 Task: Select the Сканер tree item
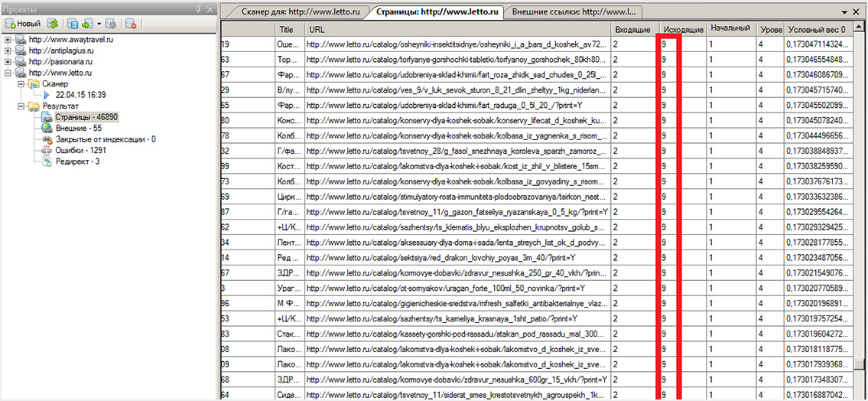click(55, 84)
